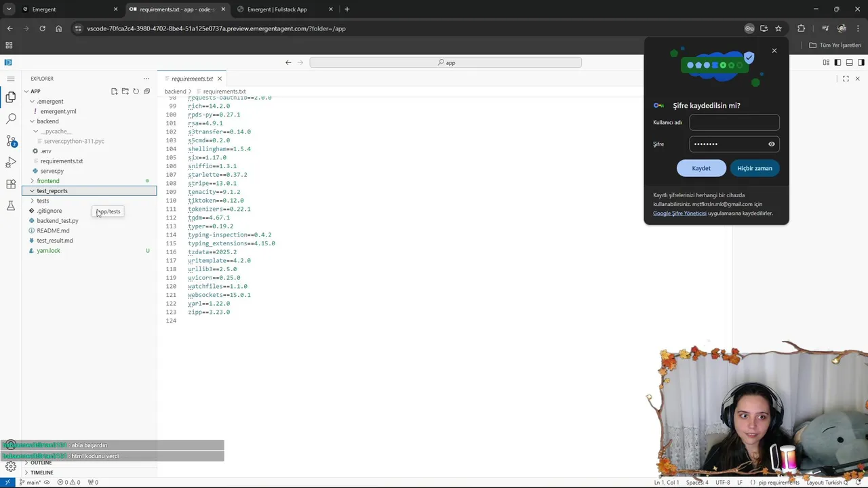Open the Search view in activity bar
Image resolution: width=868 pixels, height=488 pixels.
coord(11,119)
